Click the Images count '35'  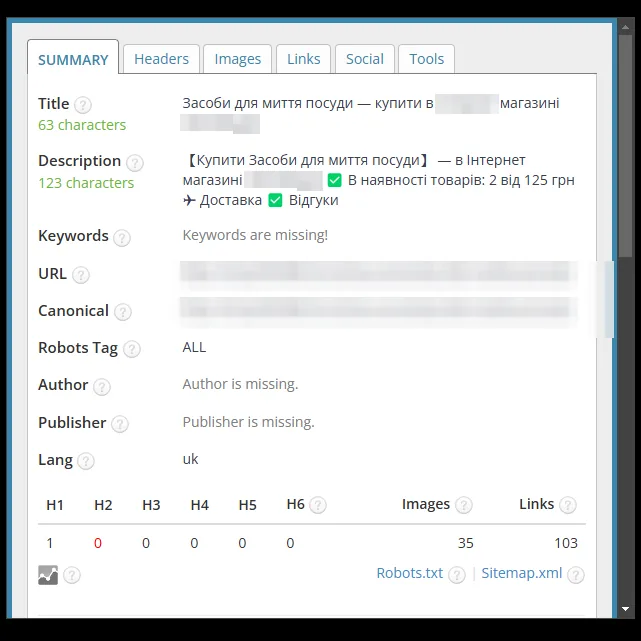(466, 543)
